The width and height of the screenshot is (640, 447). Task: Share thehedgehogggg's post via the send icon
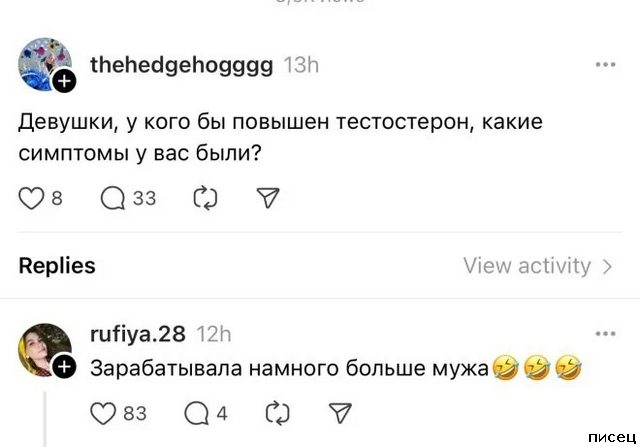(x=267, y=198)
